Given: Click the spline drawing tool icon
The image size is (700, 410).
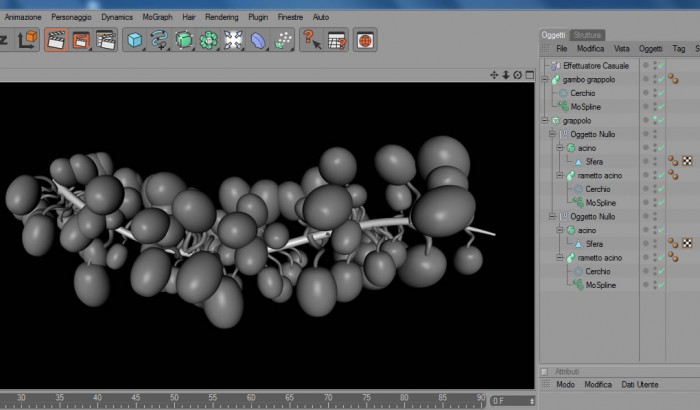Looking at the screenshot, I should (159, 40).
